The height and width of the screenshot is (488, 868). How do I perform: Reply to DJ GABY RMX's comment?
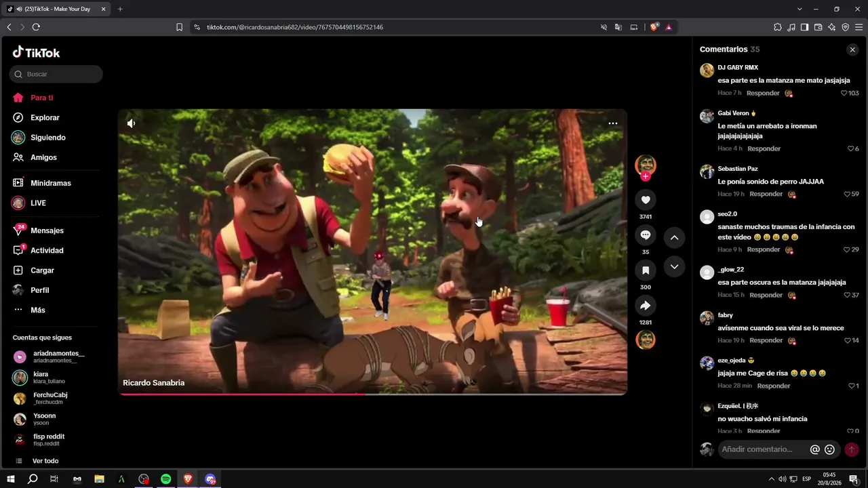click(763, 93)
